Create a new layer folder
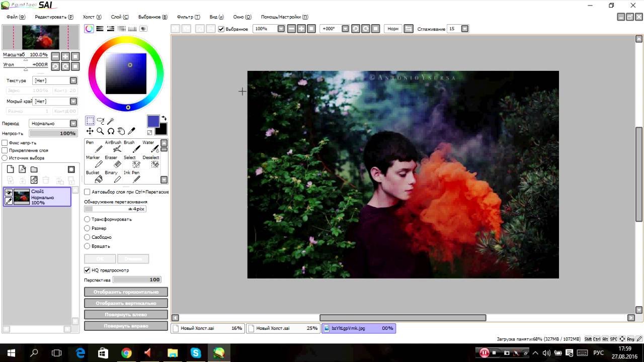This screenshot has height=362, width=644. pos(34,169)
